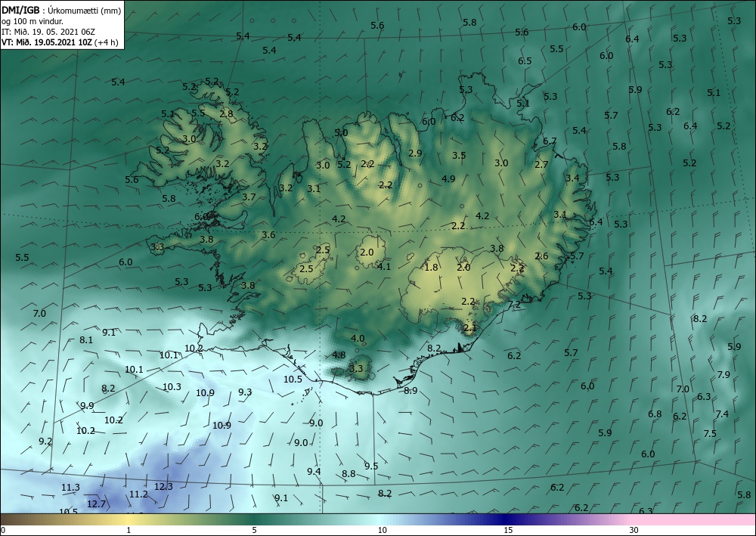Click the map value "7.5"
Image resolution: width=756 pixels, height=536 pixels.
(710, 434)
